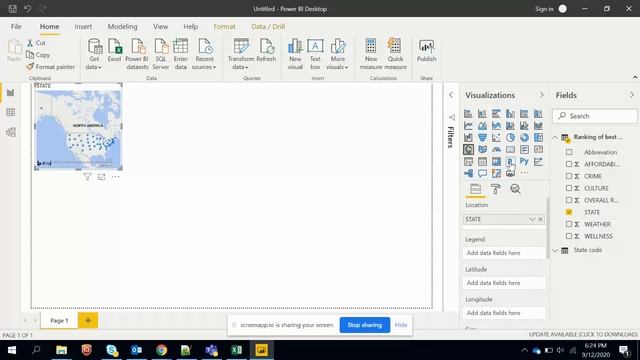Select the filled map visual
Screen dimensions: 640x360
(x=482, y=149)
